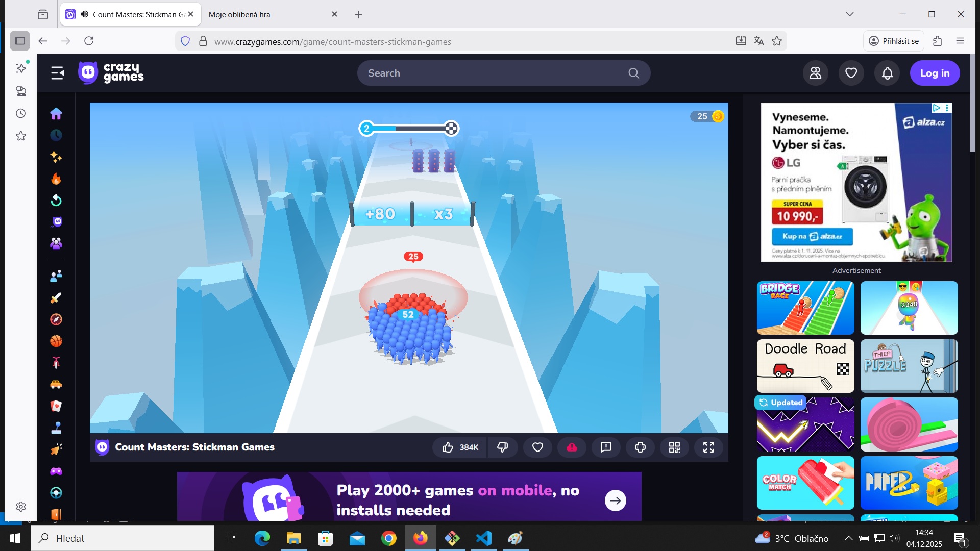Click the Přihlásit se account button

[894, 41]
